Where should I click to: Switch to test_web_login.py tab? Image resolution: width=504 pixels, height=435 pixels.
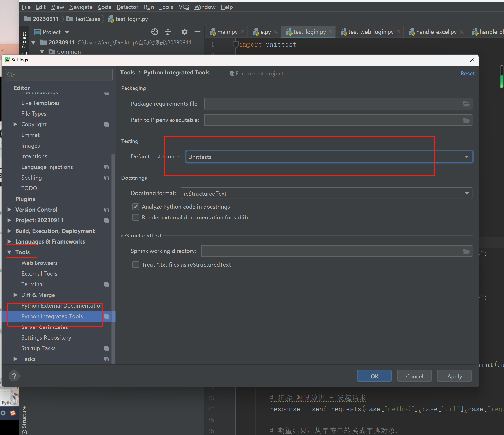click(371, 32)
